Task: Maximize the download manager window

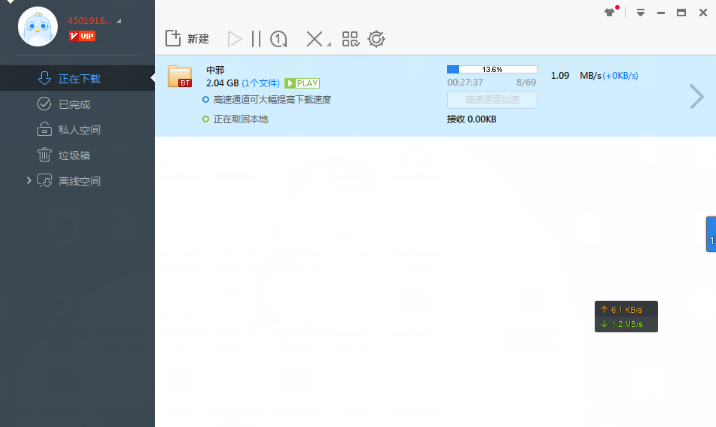Action: [681, 13]
